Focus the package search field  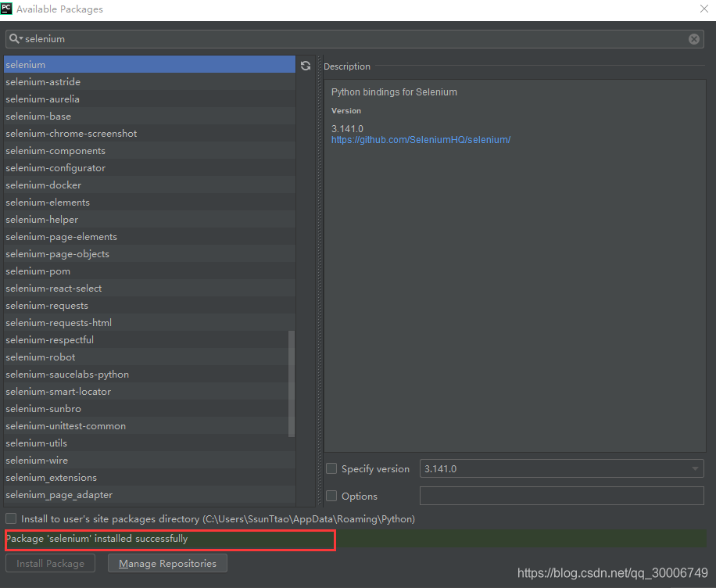(x=354, y=39)
